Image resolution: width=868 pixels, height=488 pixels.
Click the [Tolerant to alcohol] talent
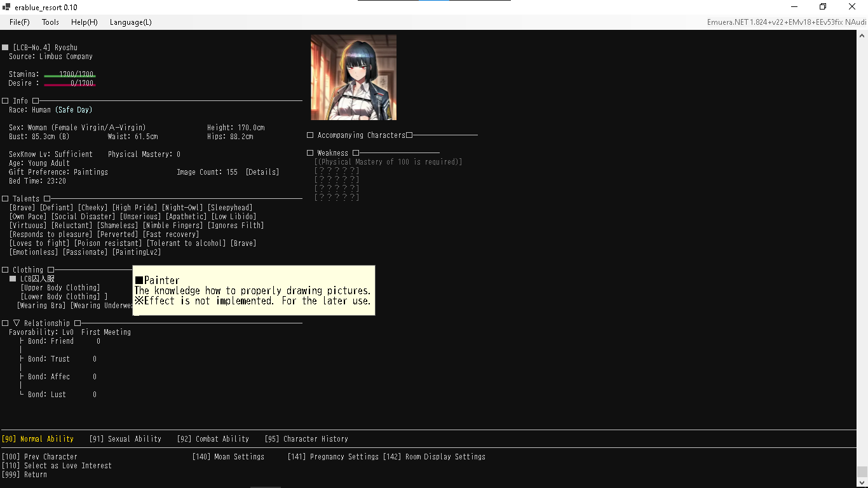pos(186,243)
